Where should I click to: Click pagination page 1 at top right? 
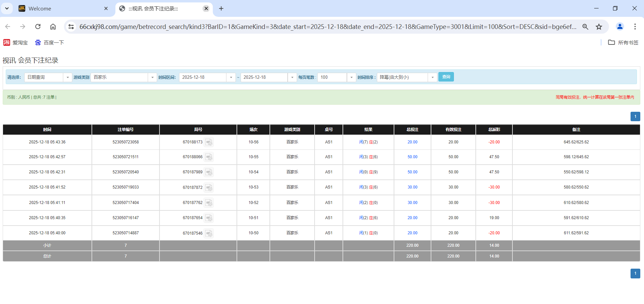coord(635,116)
